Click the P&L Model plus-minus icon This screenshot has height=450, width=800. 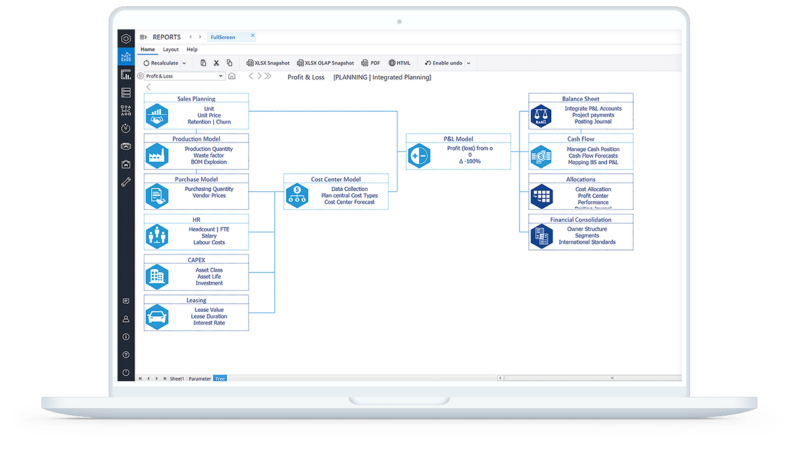(x=418, y=156)
